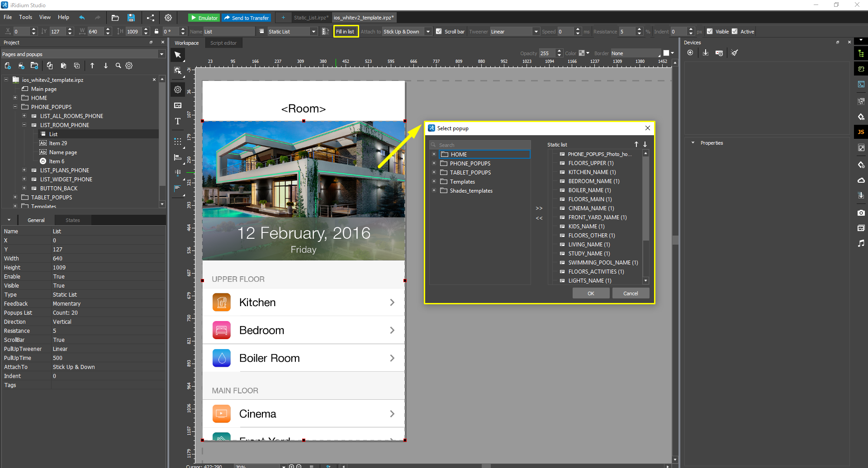Expand the PHONE_POPUPS folder in Select popup
868x468 pixels.
pos(434,163)
